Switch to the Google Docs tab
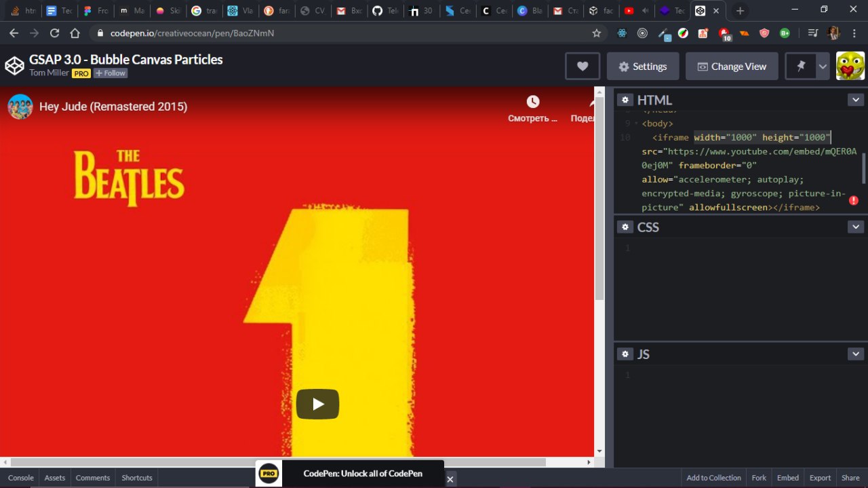Viewport: 868px width, 488px height. click(x=59, y=11)
